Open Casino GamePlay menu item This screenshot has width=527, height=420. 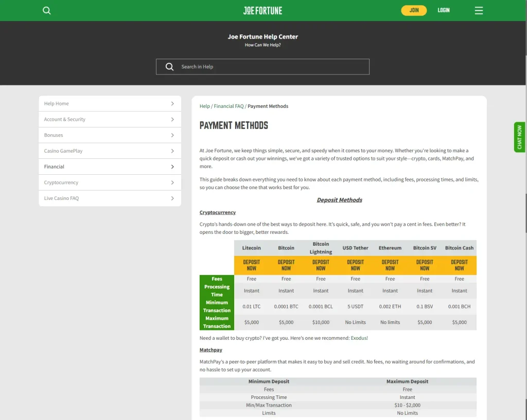(110, 151)
